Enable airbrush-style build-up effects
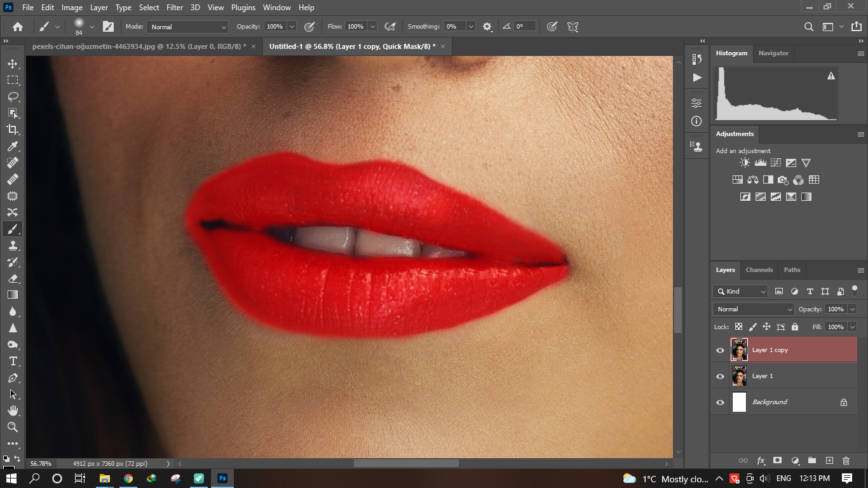 [x=391, y=27]
